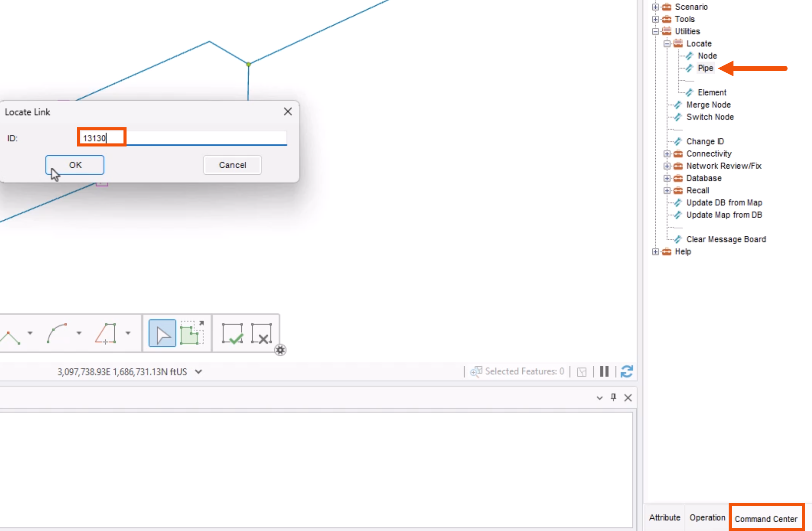Screen dimensions: 812x531
Task: Toggle pause map drawing
Action: (604, 371)
